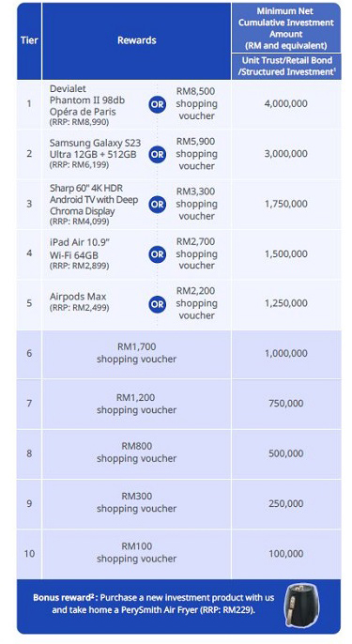
Task: Click the 500,000 investment amount
Action: click(286, 453)
